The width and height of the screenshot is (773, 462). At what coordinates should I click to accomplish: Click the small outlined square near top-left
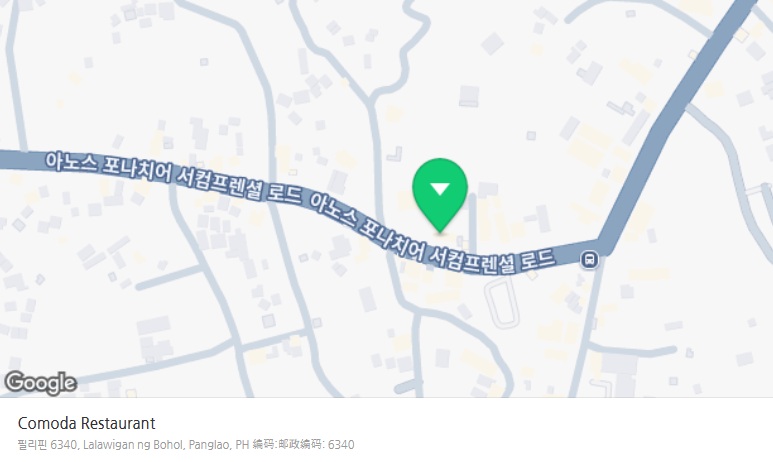pyautogui.click(x=204, y=62)
